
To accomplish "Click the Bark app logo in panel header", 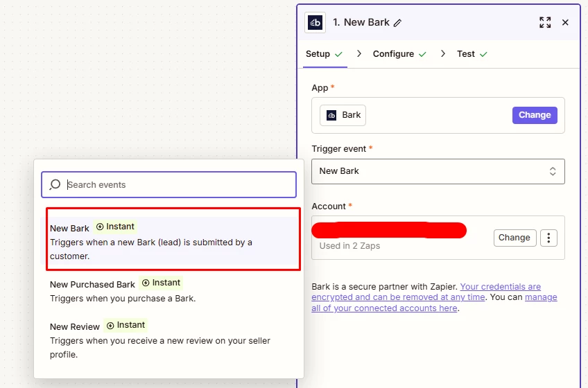I will pyautogui.click(x=315, y=22).
